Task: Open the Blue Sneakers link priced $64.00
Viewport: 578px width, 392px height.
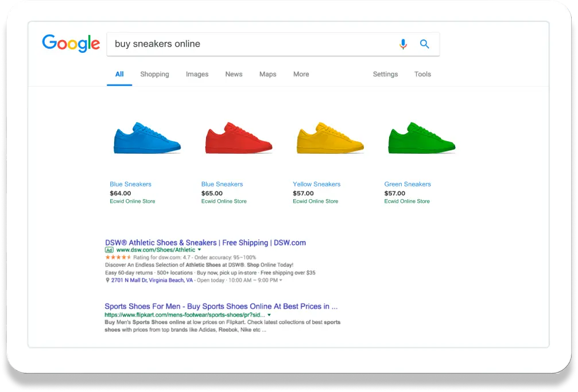Action: click(x=130, y=184)
